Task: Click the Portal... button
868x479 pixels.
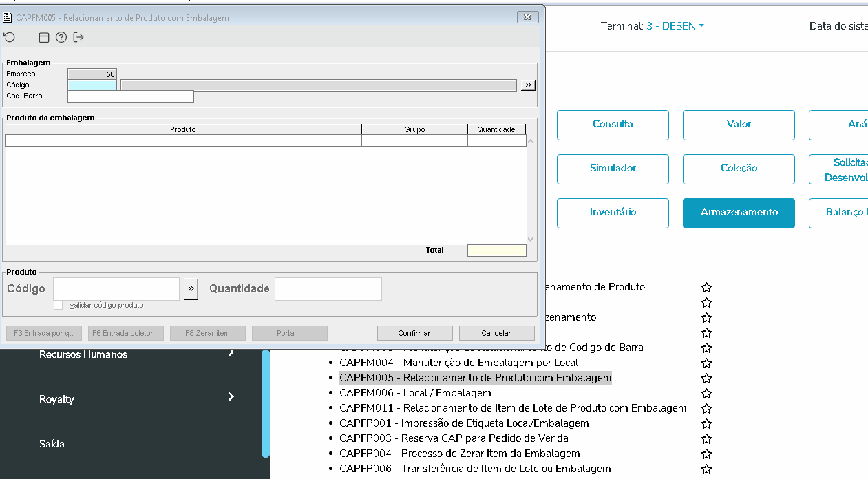Action: point(289,333)
